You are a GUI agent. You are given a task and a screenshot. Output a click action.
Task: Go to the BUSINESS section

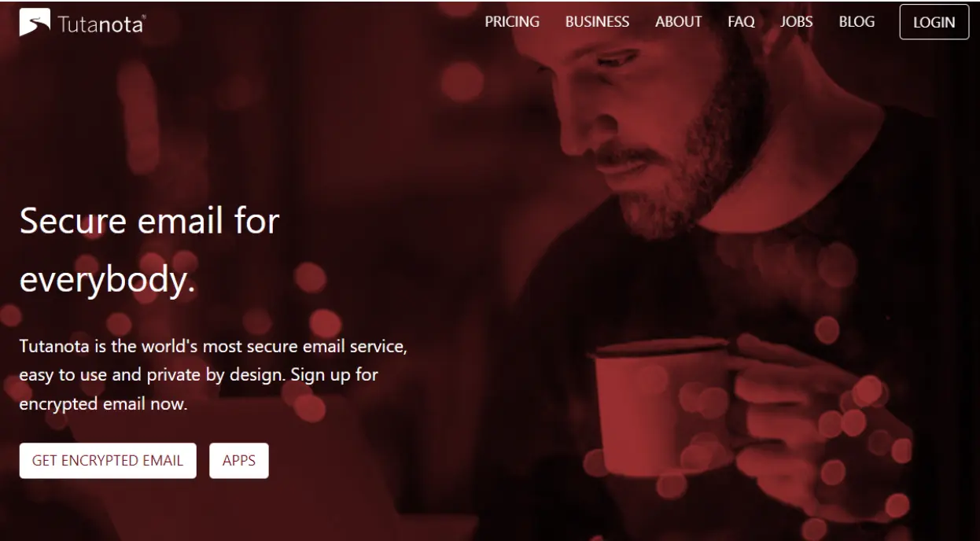click(597, 22)
